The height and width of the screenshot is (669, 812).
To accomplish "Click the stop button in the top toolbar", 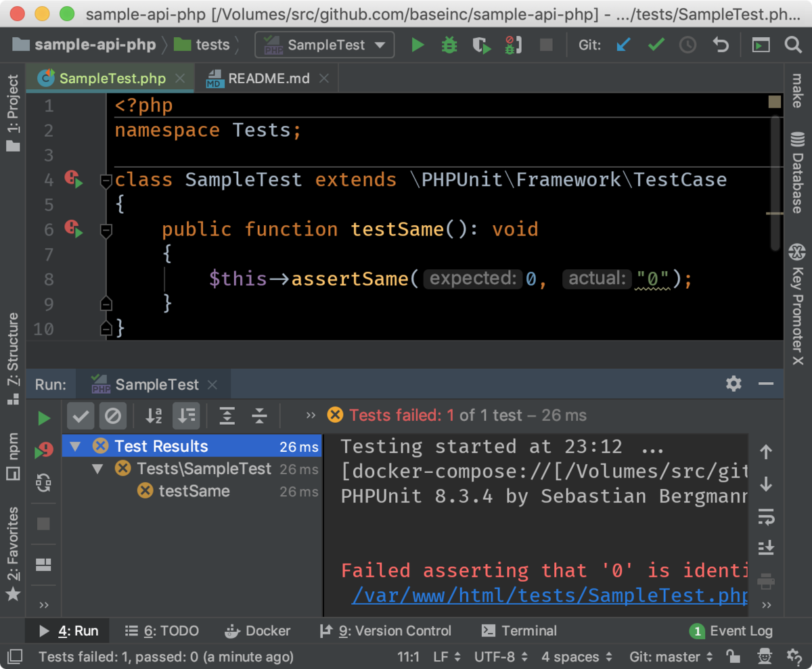I will point(545,45).
